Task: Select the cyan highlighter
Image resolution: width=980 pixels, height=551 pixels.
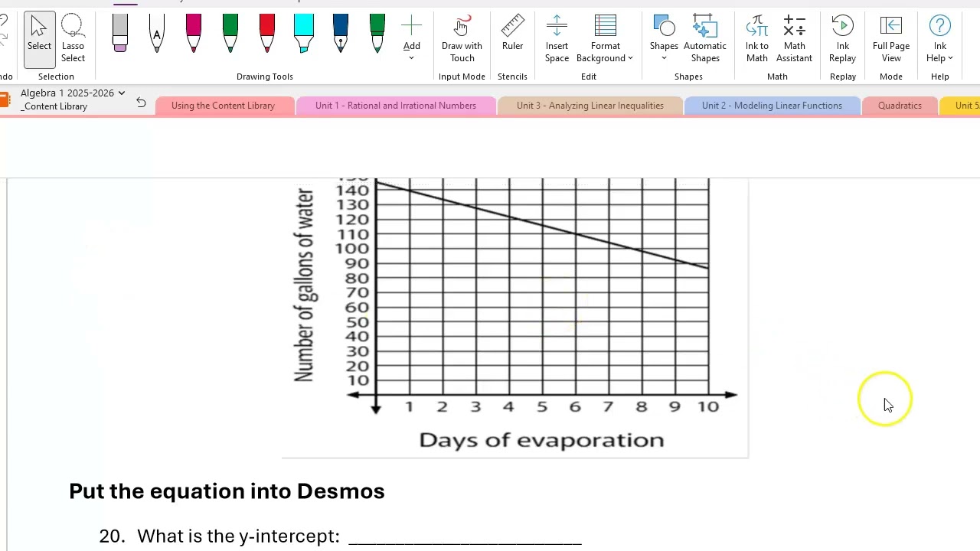Action: coord(304,34)
